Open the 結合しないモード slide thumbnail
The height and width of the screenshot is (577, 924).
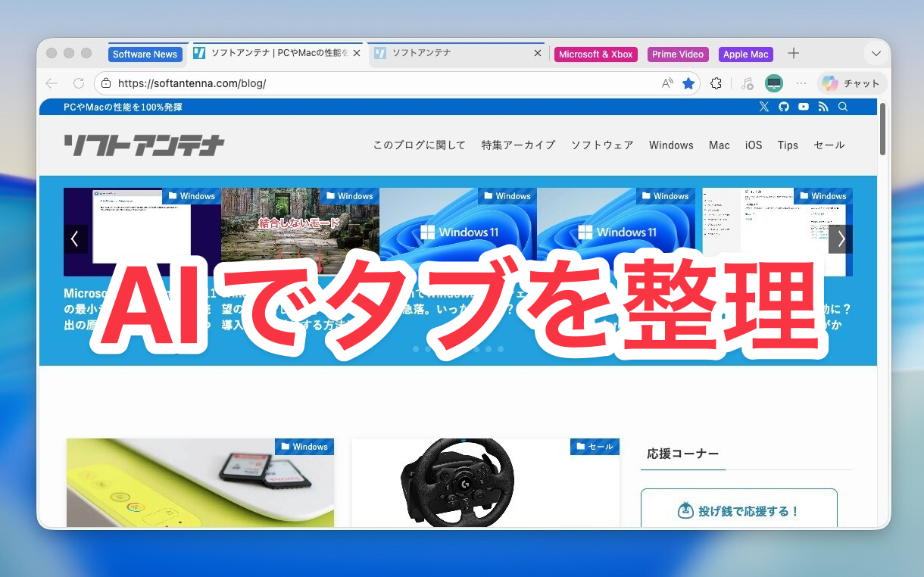pyautogui.click(x=300, y=232)
